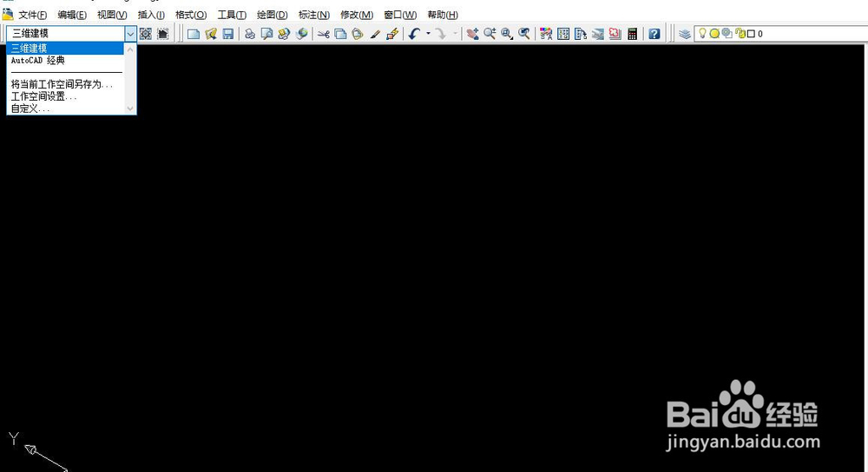Open the 窗口(W) menu

[x=400, y=15]
